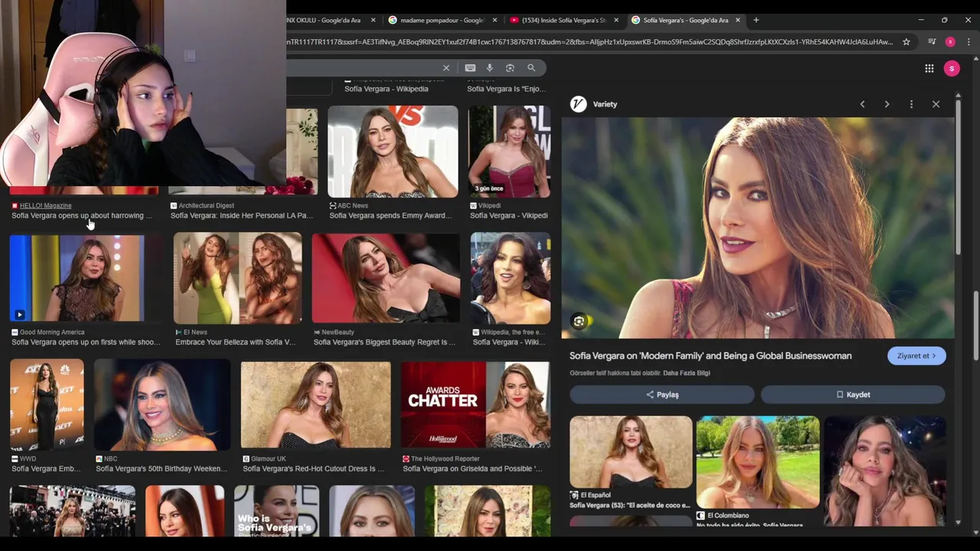Select the Sofia Vergara's Google'da Ara tab
The width and height of the screenshot is (980, 551).
[685, 20]
